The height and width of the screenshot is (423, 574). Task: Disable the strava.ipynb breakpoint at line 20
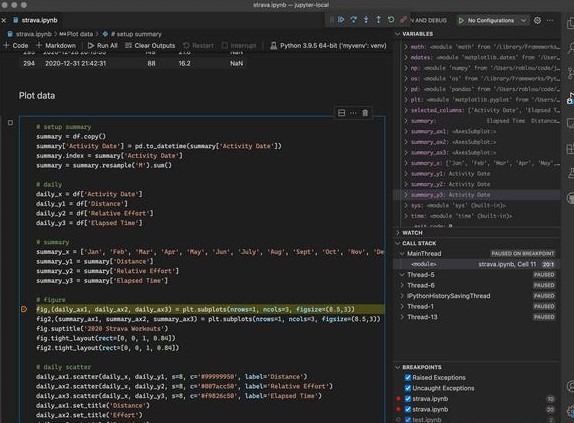click(408, 409)
